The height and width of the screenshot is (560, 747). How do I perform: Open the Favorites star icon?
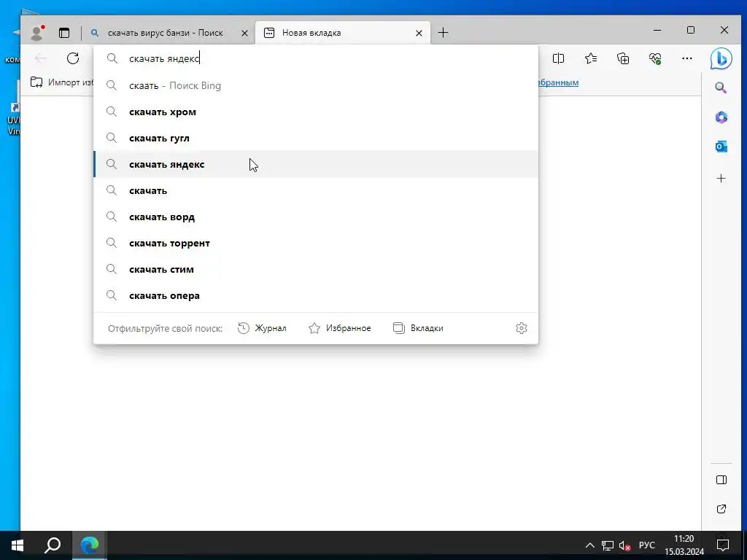[591, 58]
